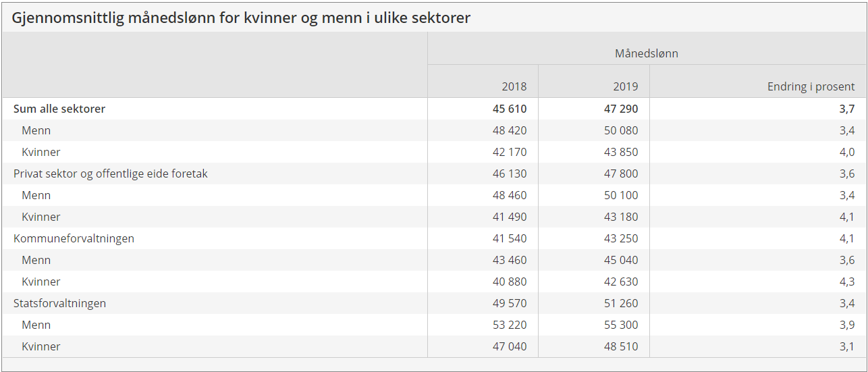Click the 48 420 salary cell for men
The image size is (868, 372).
pos(510,130)
